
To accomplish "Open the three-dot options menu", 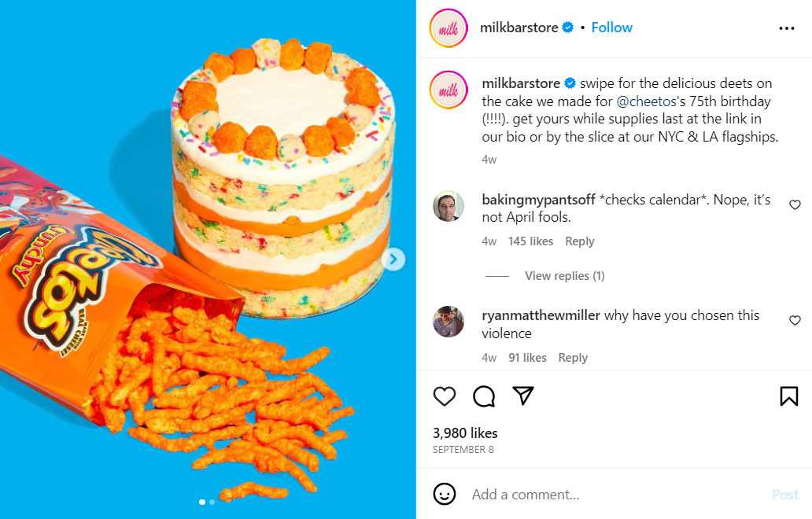I will (x=786, y=28).
